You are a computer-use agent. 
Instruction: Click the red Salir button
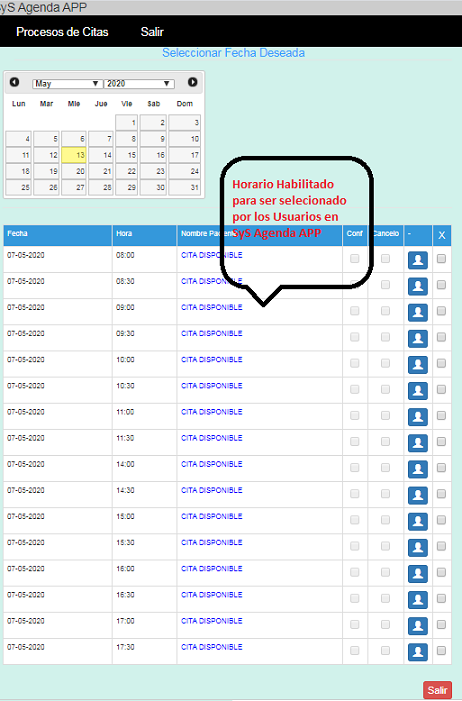click(x=437, y=690)
